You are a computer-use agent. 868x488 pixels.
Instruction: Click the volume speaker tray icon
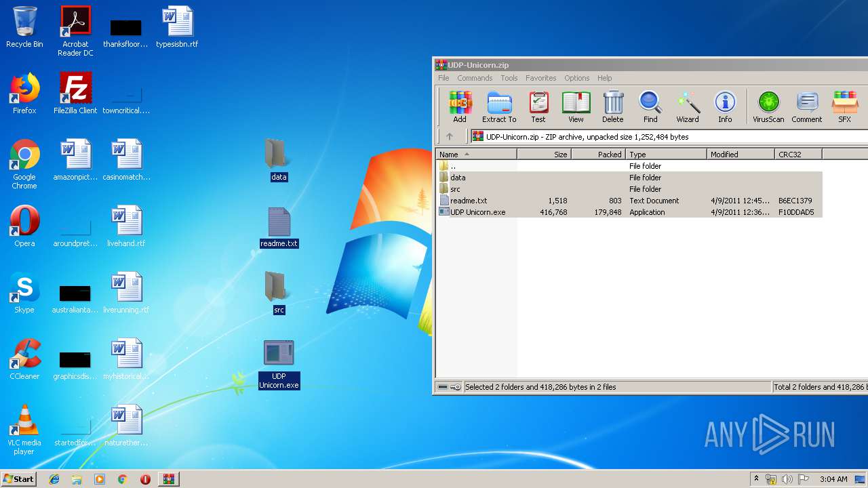tap(787, 479)
